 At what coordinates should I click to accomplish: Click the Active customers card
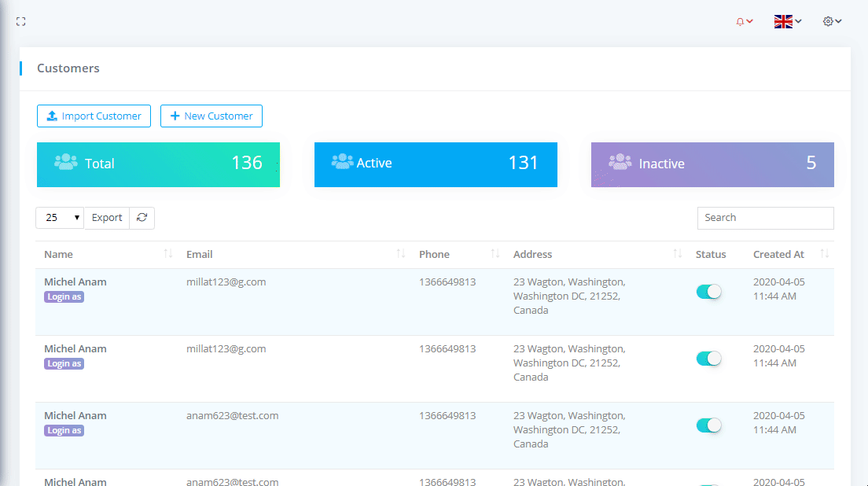point(436,164)
